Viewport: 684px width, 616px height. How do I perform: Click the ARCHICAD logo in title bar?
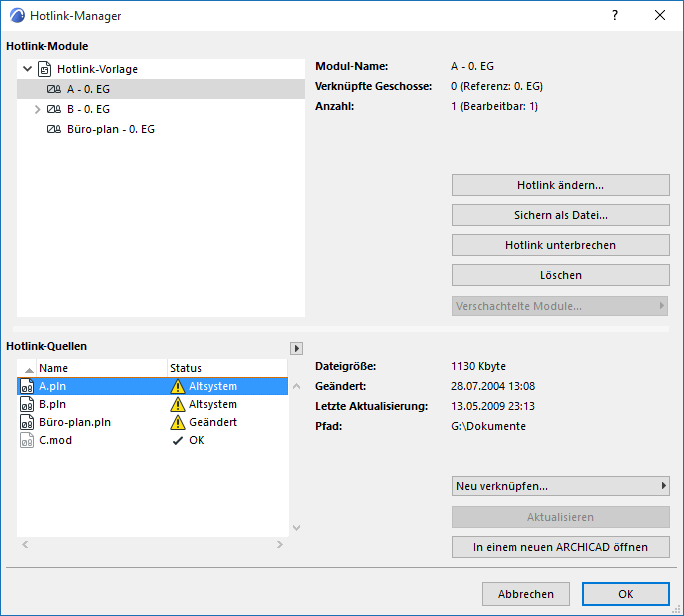click(x=17, y=15)
